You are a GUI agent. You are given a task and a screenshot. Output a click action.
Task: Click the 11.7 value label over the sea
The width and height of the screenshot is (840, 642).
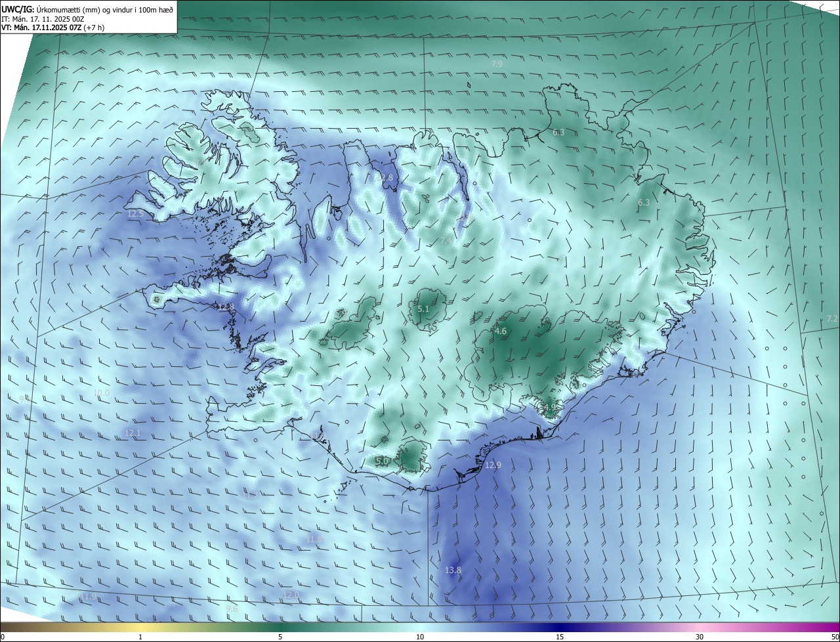[x=249, y=495]
